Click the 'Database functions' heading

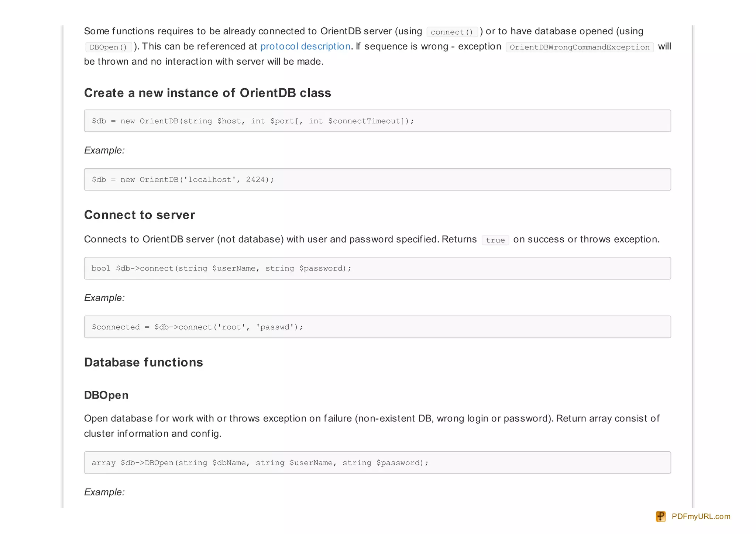[x=143, y=362]
